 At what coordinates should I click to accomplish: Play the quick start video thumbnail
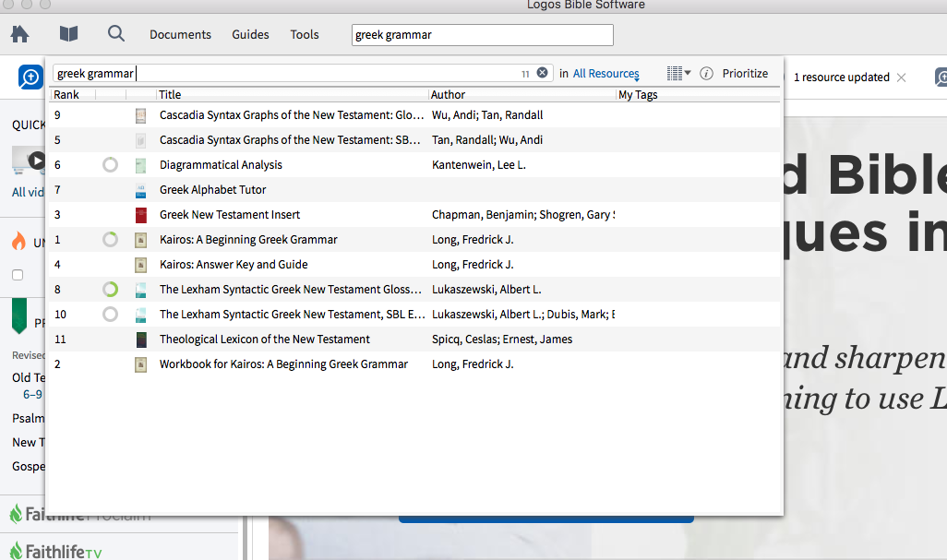(36, 161)
